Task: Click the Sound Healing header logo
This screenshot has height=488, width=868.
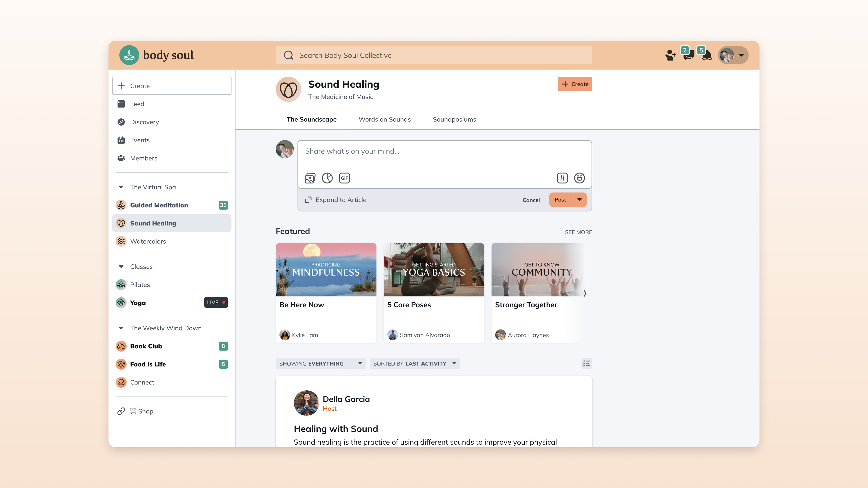Action: (288, 89)
